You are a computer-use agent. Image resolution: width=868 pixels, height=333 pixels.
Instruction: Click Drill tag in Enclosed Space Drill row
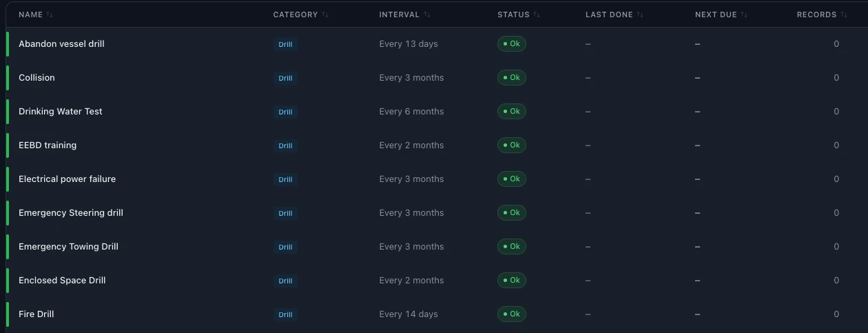tap(285, 281)
